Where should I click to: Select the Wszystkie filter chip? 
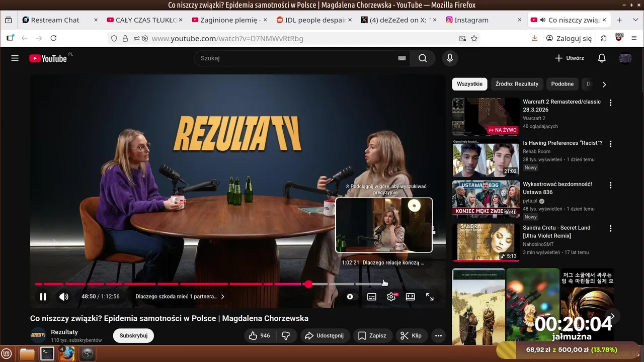469,84
